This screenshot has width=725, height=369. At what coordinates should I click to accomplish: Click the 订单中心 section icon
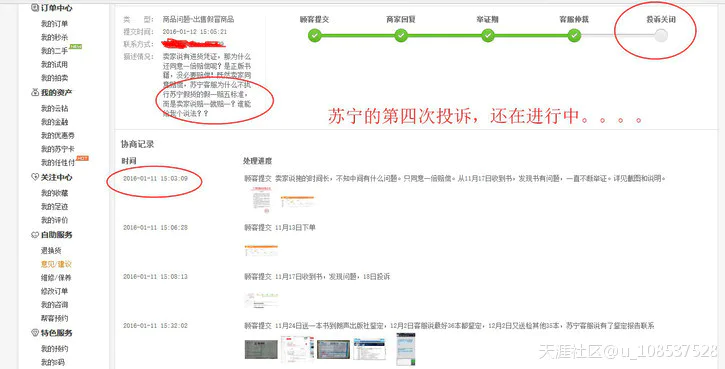[35, 8]
